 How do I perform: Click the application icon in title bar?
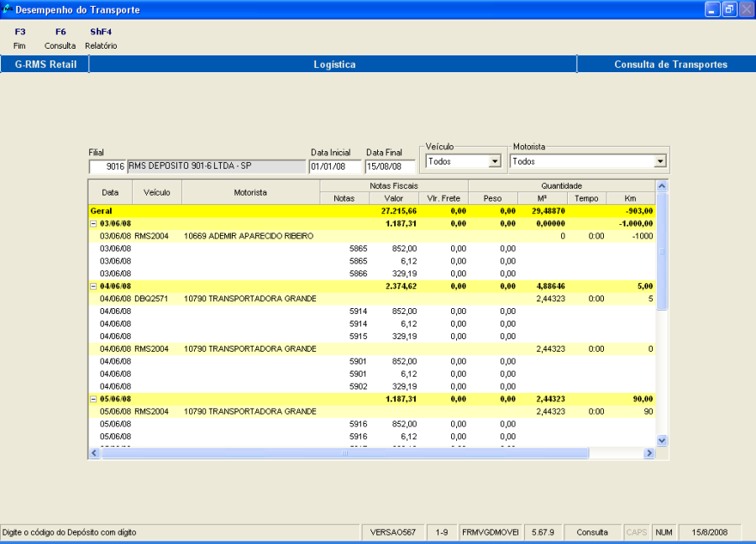(x=8, y=10)
